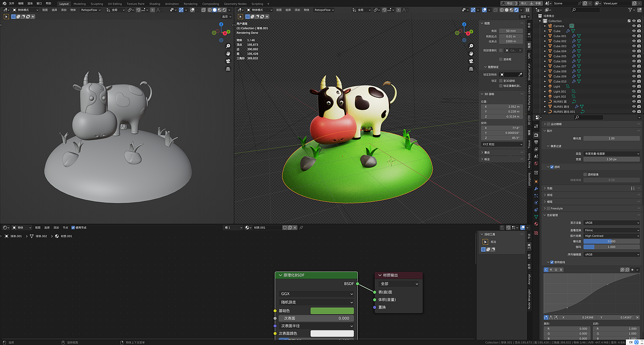Click the green 基础色 color swatch
The height and width of the screenshot is (345, 644).
click(x=332, y=311)
